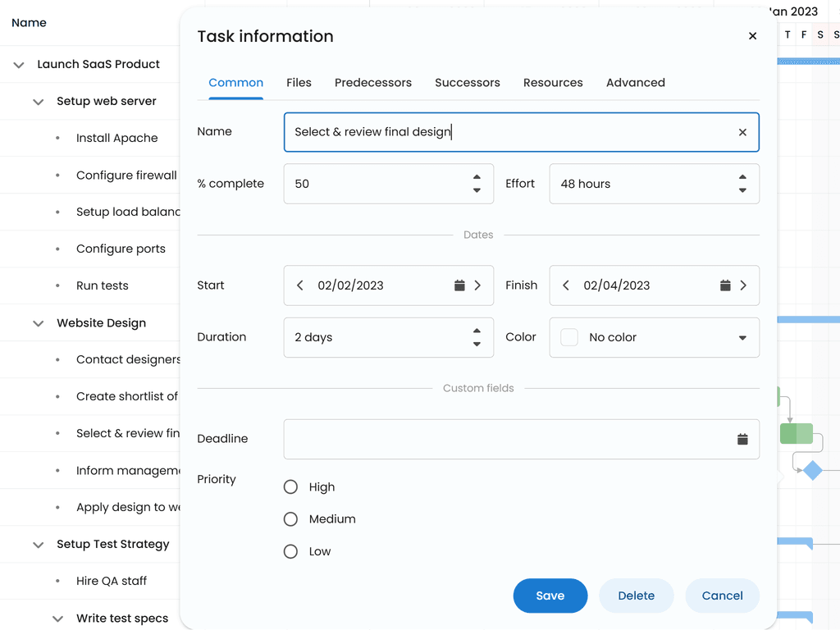840x630 pixels.
Task: Collapse the Launch SaaS Product task group
Action: click(18, 64)
